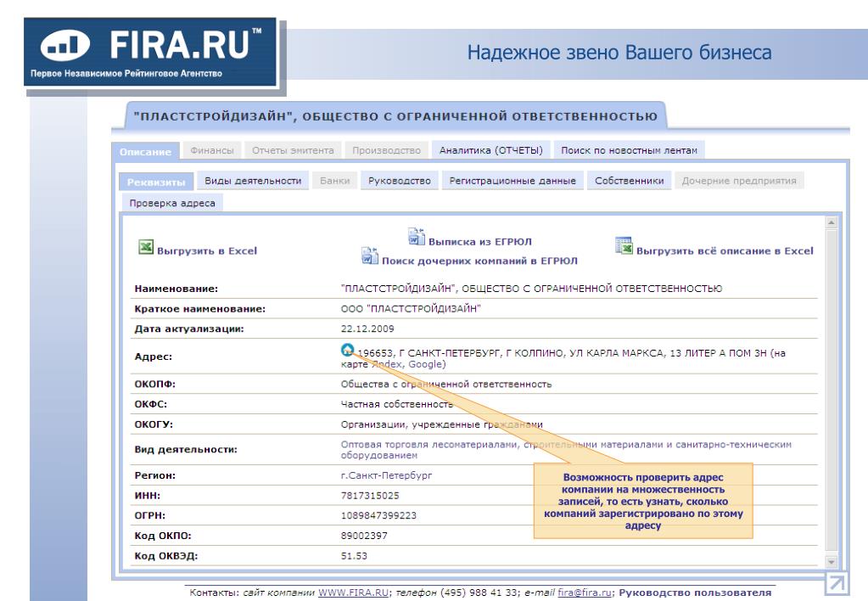
Task: Switch to the Банки sub-tab
Action: pos(335,181)
